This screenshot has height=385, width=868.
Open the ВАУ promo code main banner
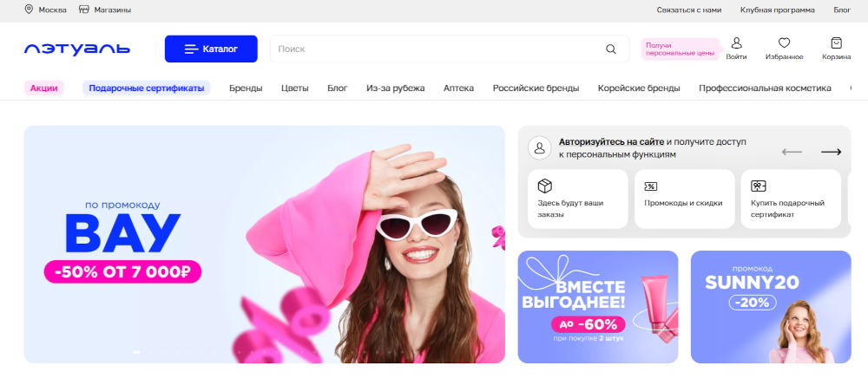(x=264, y=244)
